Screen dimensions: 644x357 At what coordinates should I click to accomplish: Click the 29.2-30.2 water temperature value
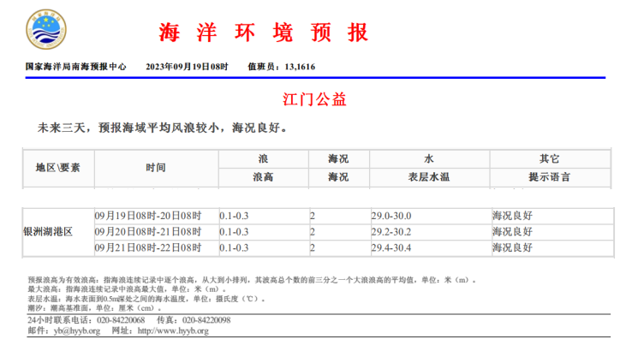coord(391,232)
